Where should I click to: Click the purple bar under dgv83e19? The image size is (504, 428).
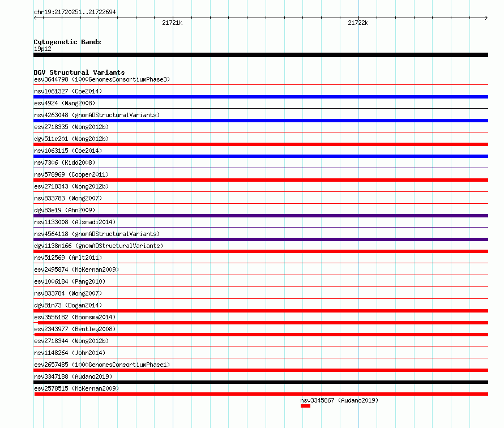point(260,216)
